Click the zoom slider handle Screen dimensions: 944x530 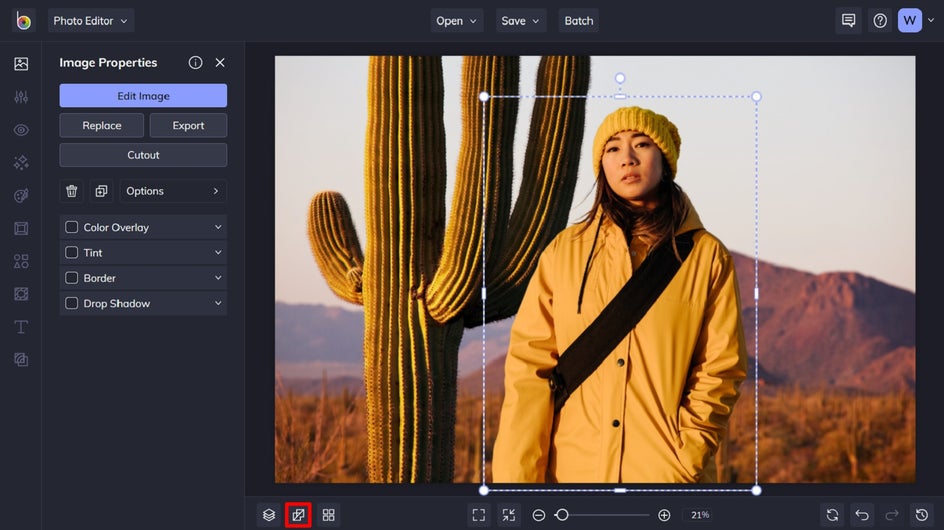click(x=562, y=515)
